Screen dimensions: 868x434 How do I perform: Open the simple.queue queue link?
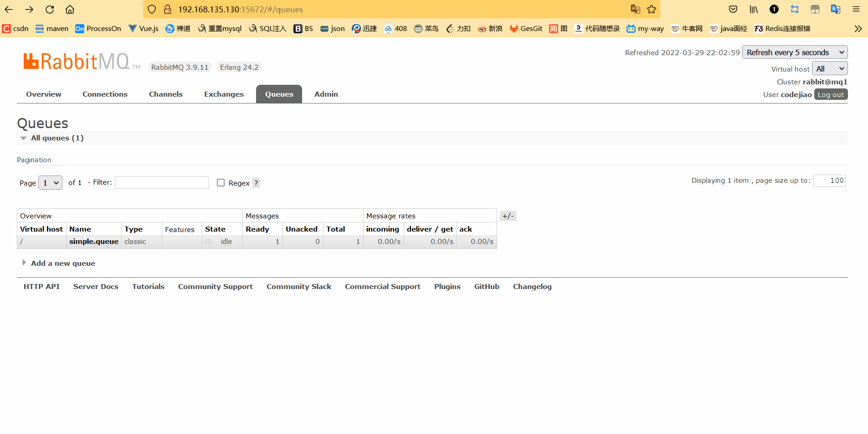94,242
